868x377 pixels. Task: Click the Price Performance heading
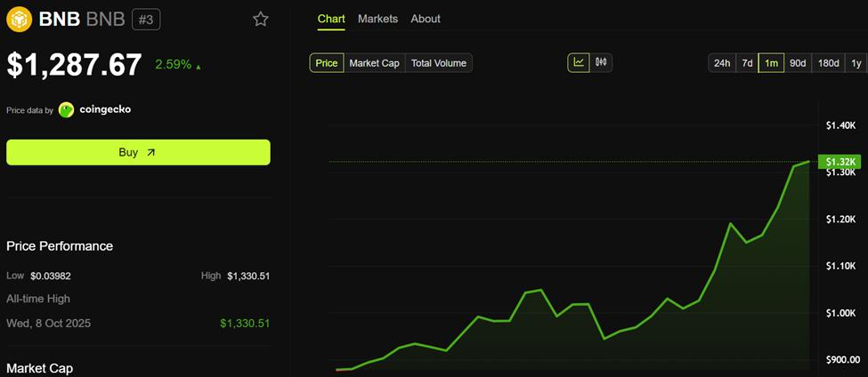[60, 246]
